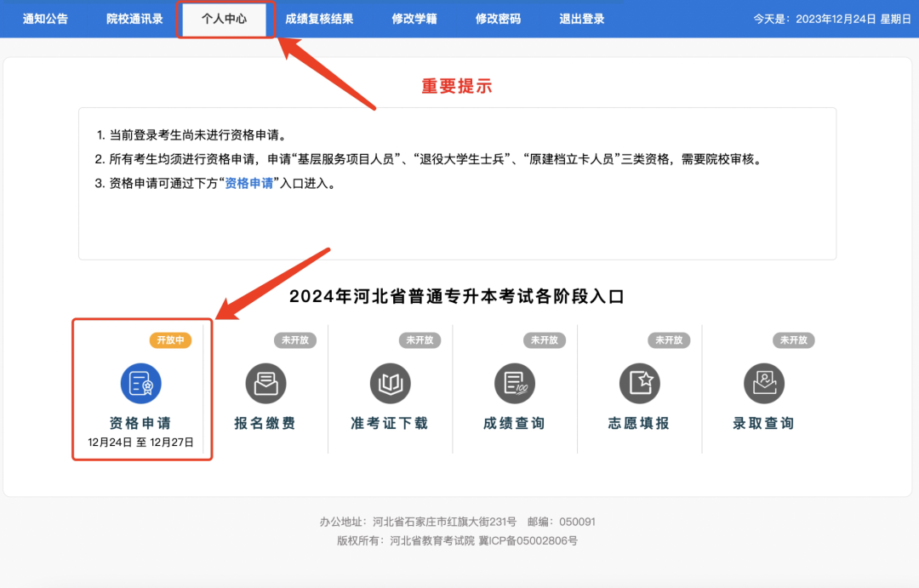Click the 重要提示 heading text
919x588 pixels.
pyautogui.click(x=455, y=85)
